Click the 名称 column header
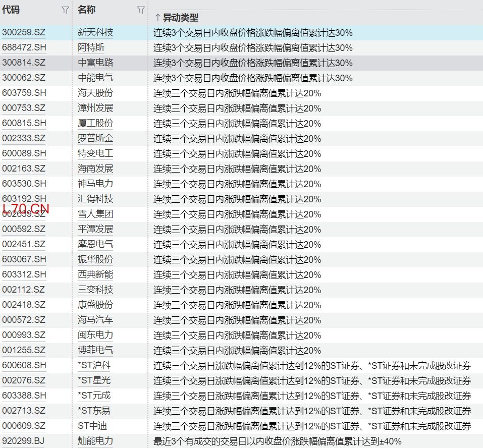 point(87,10)
